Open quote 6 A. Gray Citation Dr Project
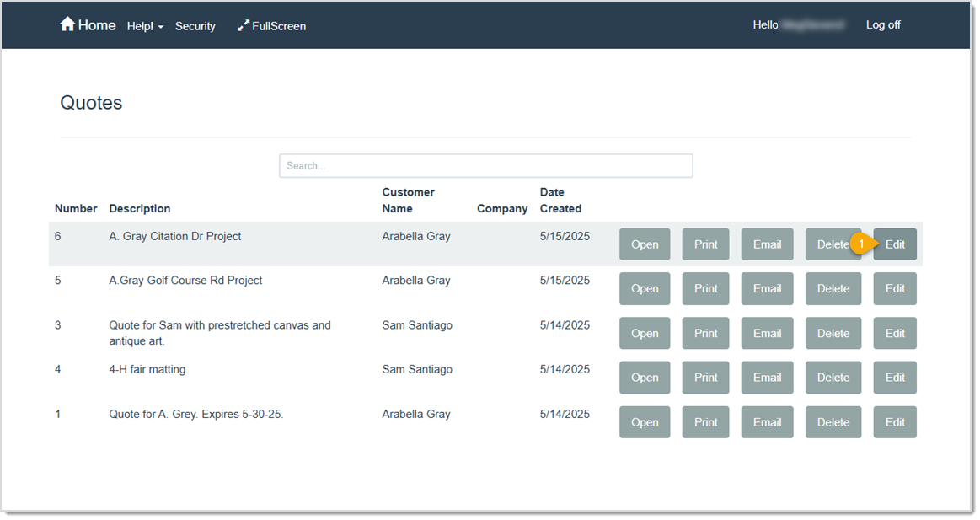The image size is (980, 520). pos(645,244)
